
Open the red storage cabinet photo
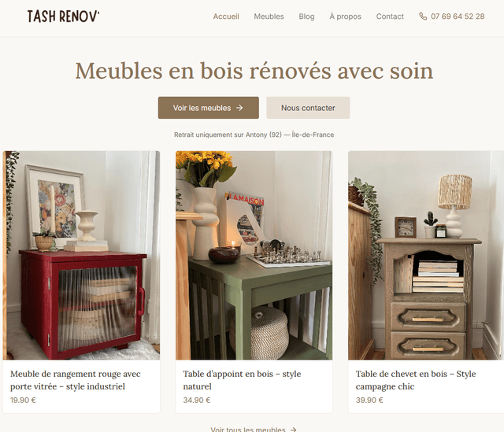pyautogui.click(x=81, y=256)
